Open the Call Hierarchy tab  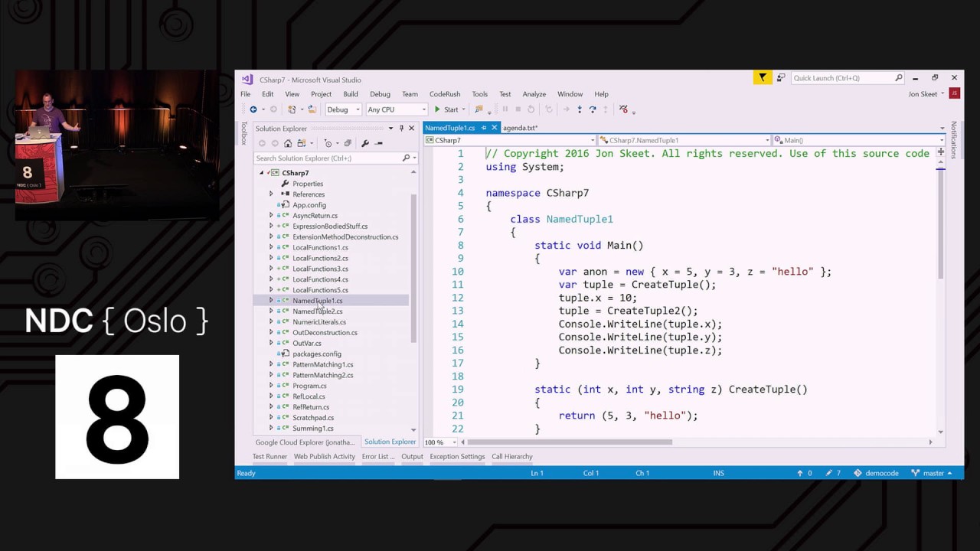(512, 457)
